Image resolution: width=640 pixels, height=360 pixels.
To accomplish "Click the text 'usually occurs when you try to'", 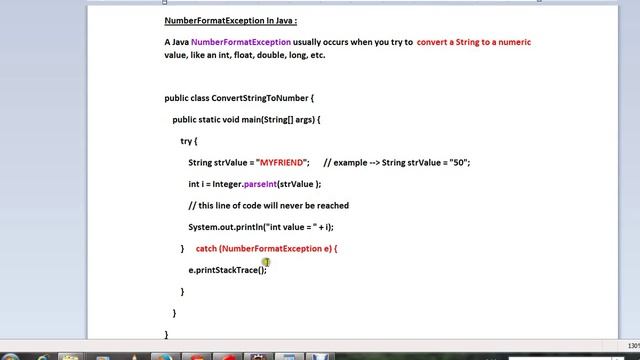I will pyautogui.click(x=353, y=42).
